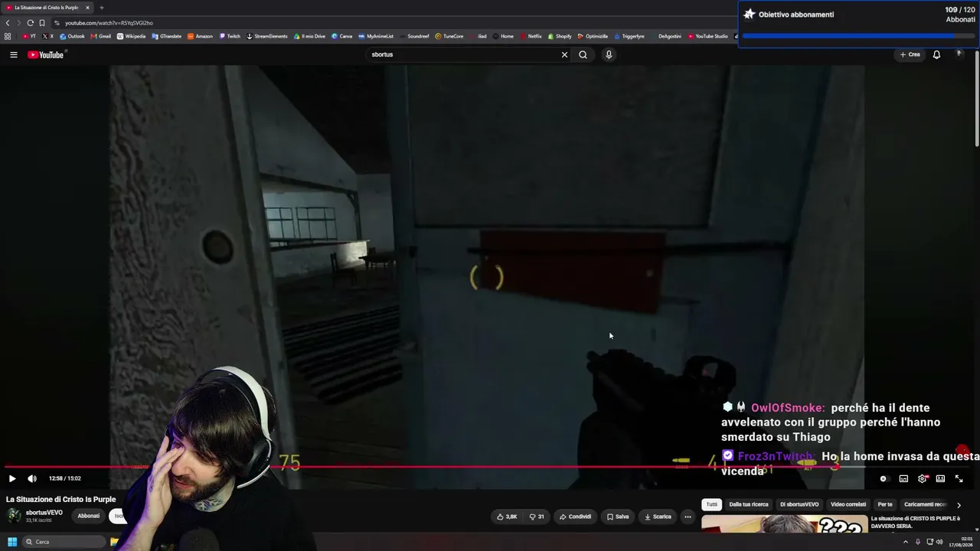The height and width of the screenshot is (551, 980).
Task: Select the Tutti filter chip
Action: [x=712, y=504]
